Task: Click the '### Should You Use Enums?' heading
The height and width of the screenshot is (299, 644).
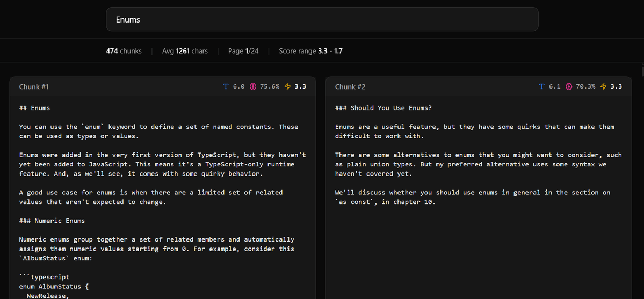Action: [x=383, y=108]
